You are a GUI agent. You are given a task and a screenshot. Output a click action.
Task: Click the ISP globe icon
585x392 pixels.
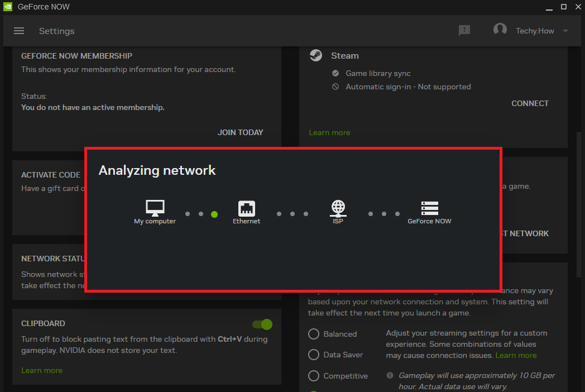coord(338,208)
